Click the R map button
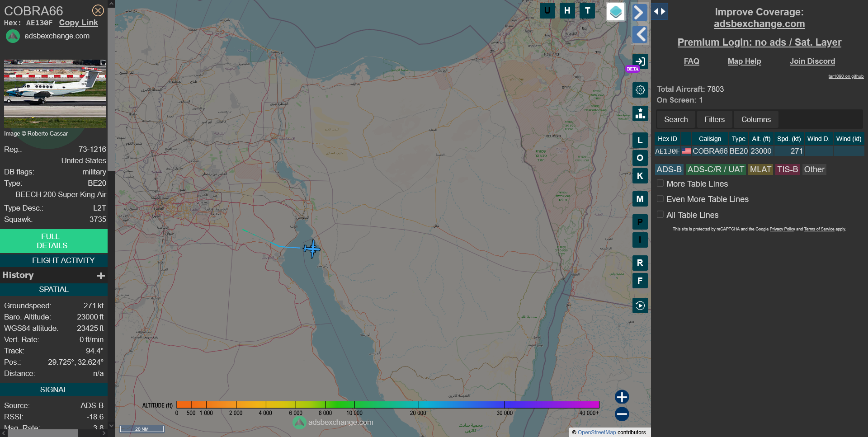 click(x=640, y=263)
